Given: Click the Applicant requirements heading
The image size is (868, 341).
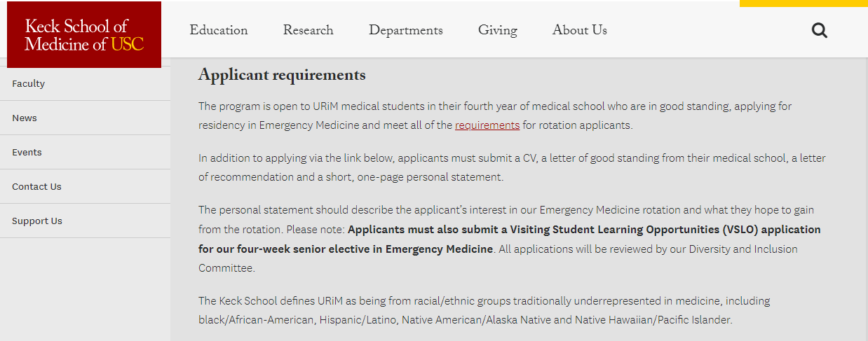Looking at the screenshot, I should pyautogui.click(x=282, y=75).
